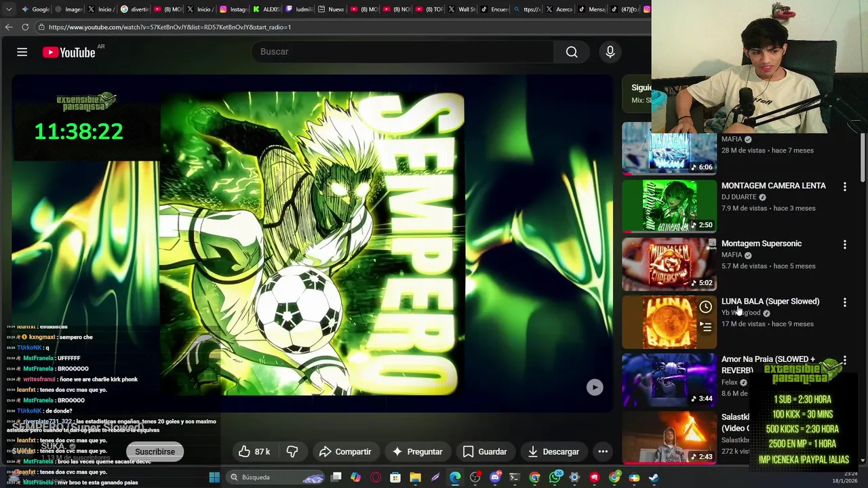
Task: Open OBS Studio from the taskbar
Action: pyautogui.click(x=475, y=477)
